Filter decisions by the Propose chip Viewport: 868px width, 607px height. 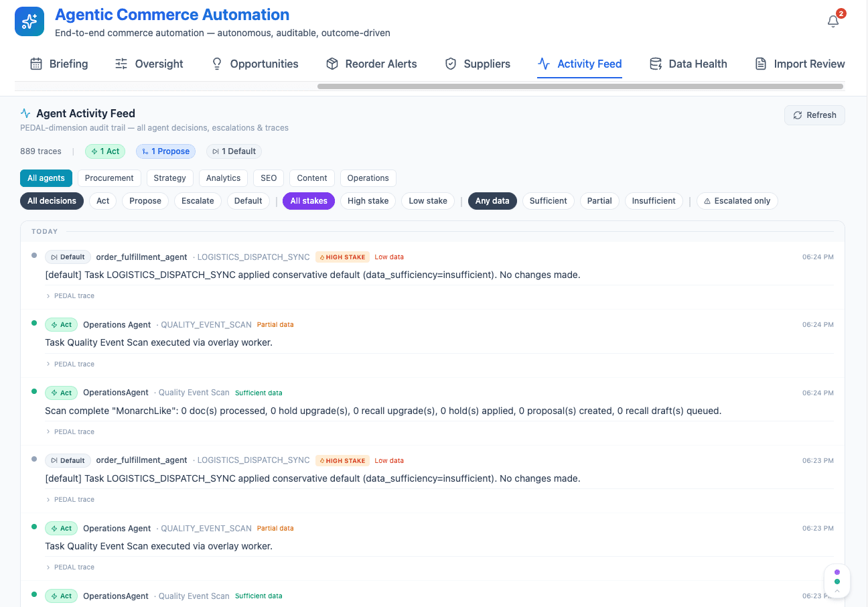point(145,201)
